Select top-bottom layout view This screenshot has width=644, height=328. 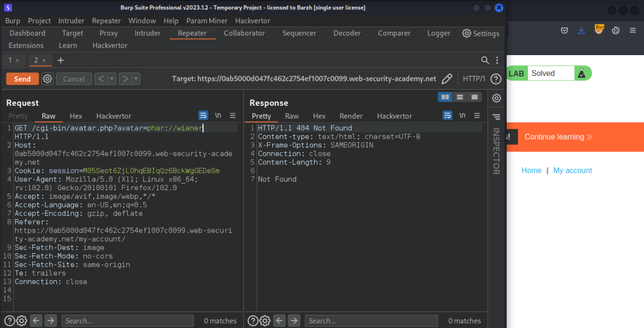click(460, 97)
